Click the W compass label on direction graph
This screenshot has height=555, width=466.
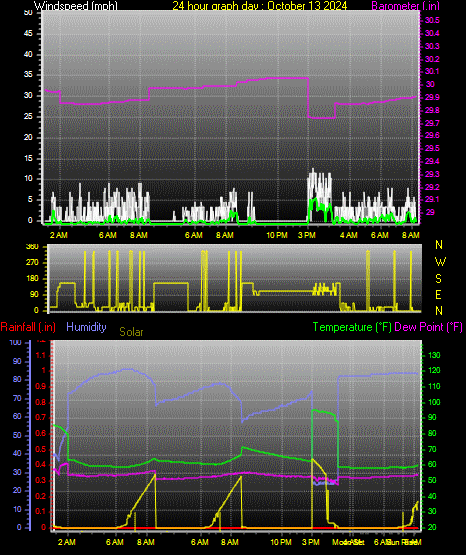click(x=440, y=262)
